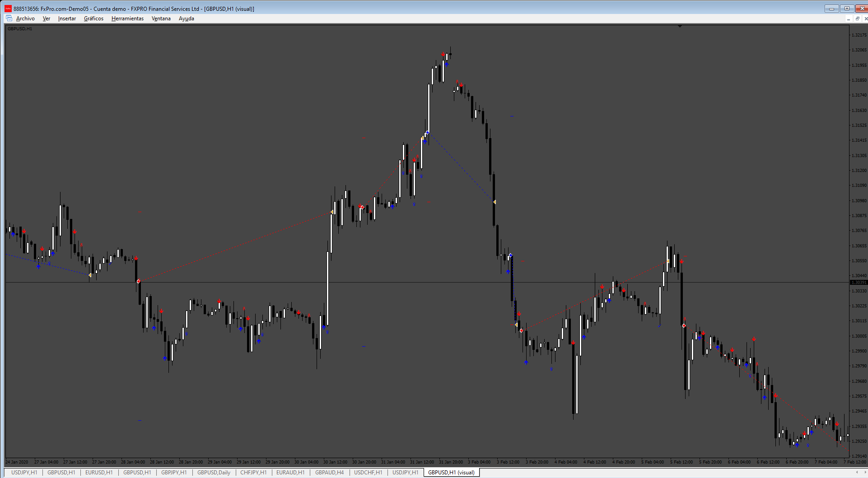Image resolution: width=868 pixels, height=478 pixels.
Task: Click price scale value 1.31525
Action: tap(859, 125)
